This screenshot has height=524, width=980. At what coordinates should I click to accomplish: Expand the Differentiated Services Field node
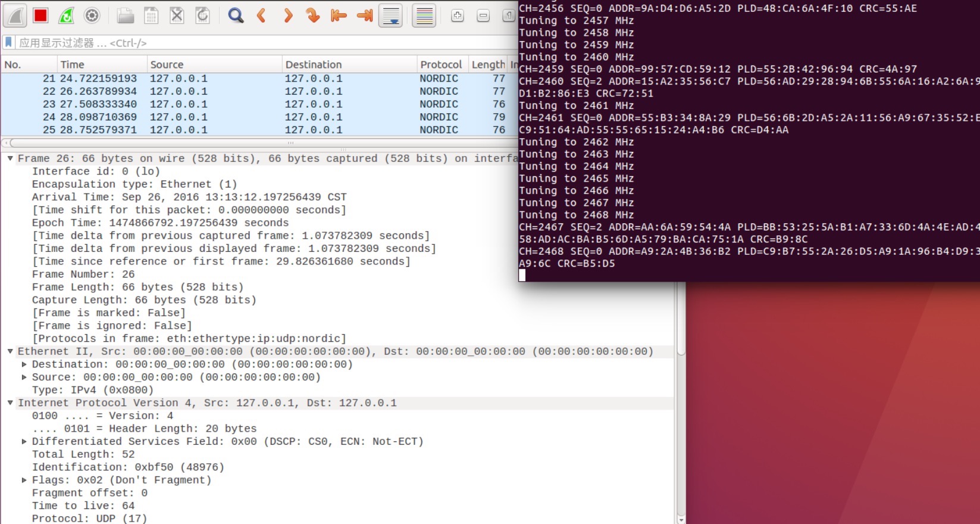(24, 442)
